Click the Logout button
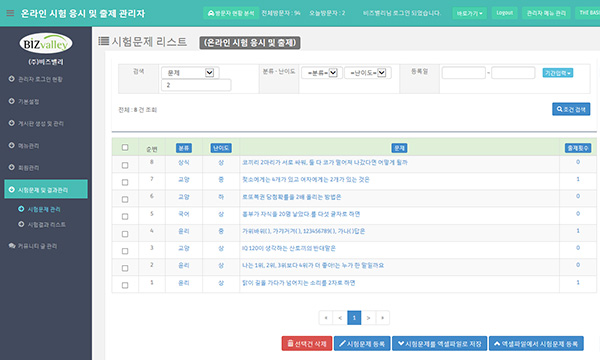600x360 pixels. point(504,13)
